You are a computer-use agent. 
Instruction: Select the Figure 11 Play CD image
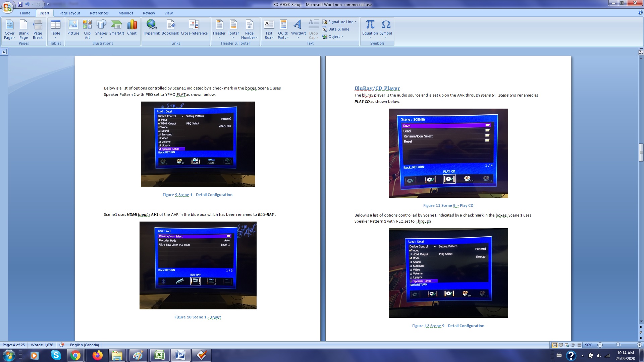click(448, 153)
